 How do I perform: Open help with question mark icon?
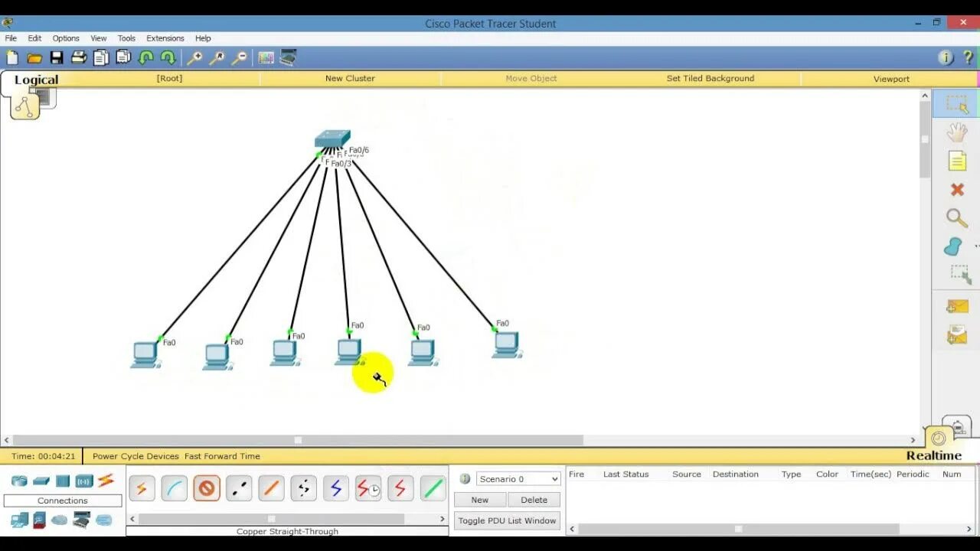968,57
